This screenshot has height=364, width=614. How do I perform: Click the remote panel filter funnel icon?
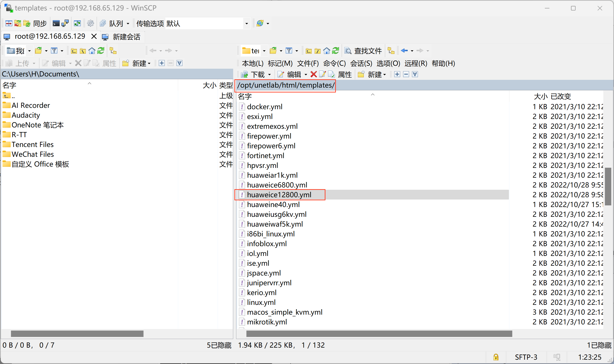click(289, 51)
